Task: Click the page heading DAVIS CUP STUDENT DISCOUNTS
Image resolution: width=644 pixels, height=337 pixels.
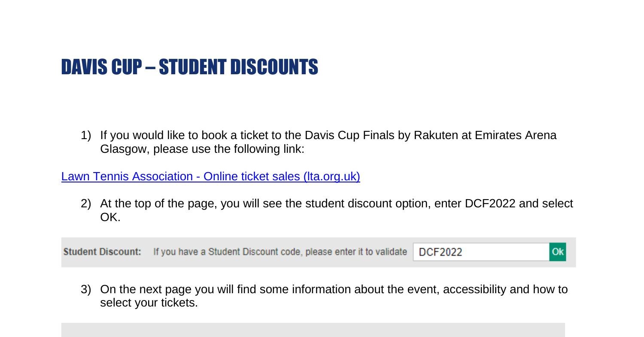Action: [190, 67]
